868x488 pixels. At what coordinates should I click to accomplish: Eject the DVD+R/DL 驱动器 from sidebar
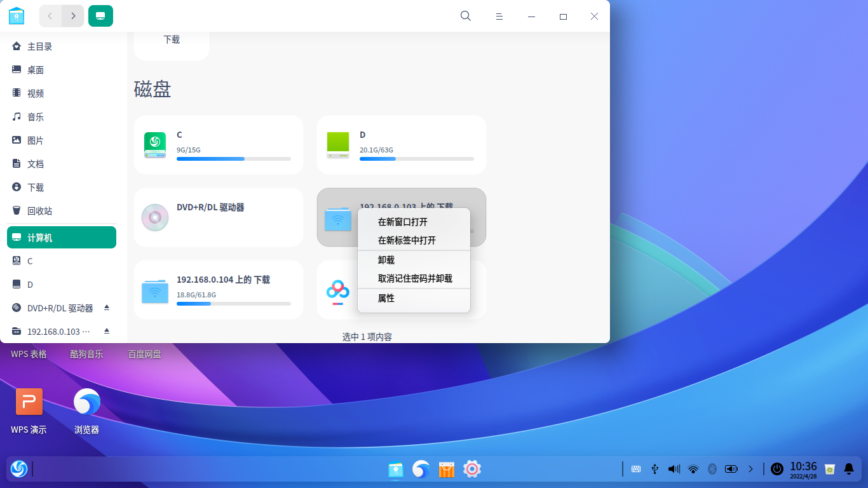point(108,308)
